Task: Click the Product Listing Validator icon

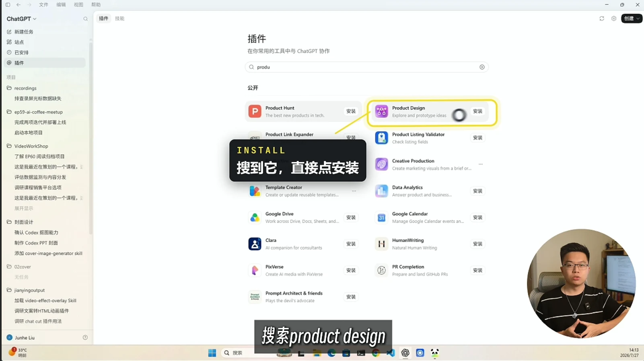Action: coord(381,138)
